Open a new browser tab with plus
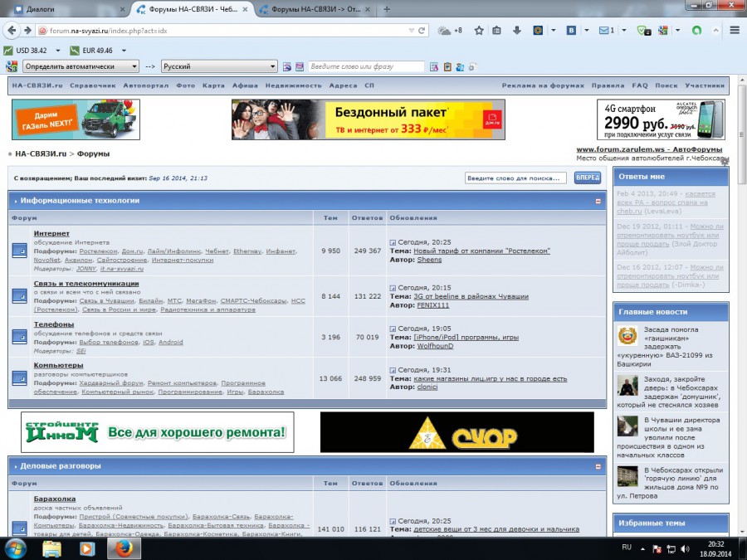747x560 pixels. [x=387, y=9]
